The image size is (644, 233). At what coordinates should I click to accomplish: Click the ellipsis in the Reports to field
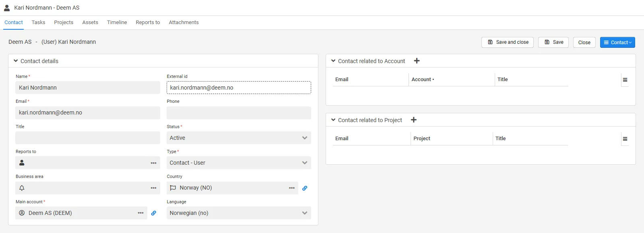coord(153,163)
